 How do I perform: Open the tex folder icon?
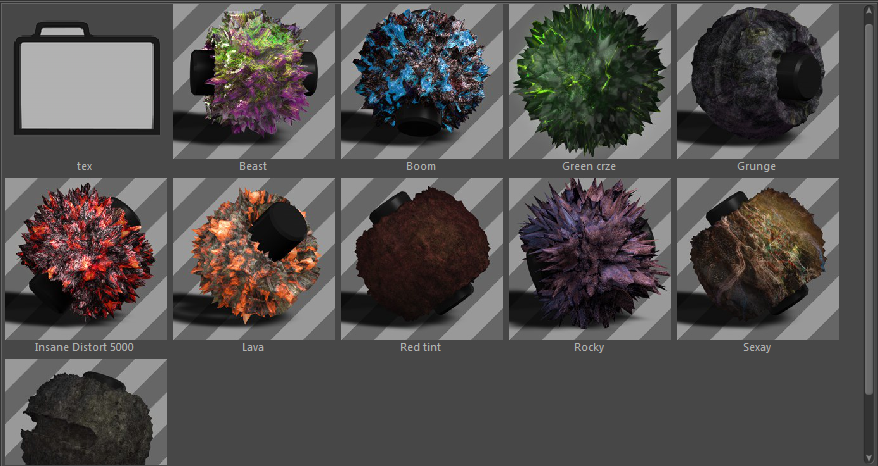[x=86, y=82]
